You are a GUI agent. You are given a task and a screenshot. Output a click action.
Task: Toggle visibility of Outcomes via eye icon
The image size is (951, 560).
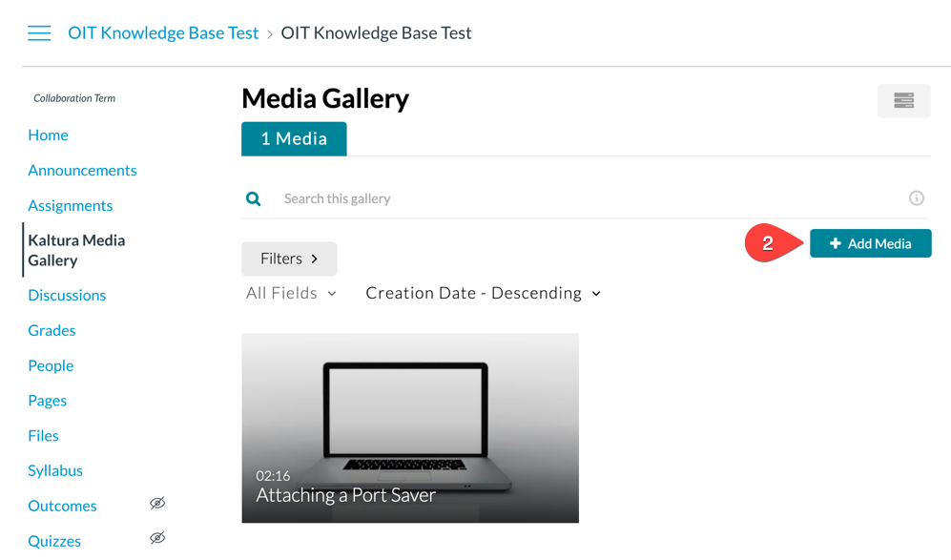point(157,502)
